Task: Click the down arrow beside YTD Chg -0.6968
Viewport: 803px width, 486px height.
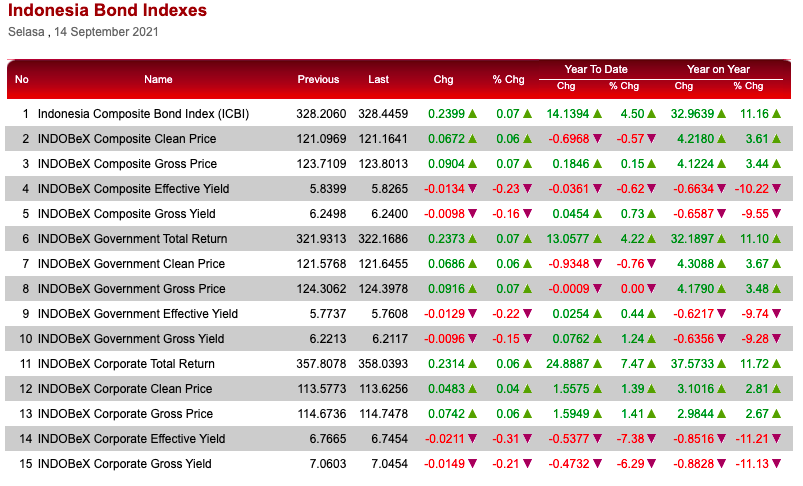Action: [x=597, y=138]
